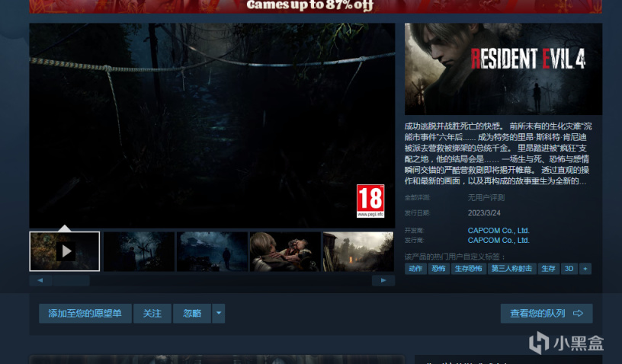
Task: Open the CAPCOM Co., Ltd. publisher link
Action: click(499, 240)
